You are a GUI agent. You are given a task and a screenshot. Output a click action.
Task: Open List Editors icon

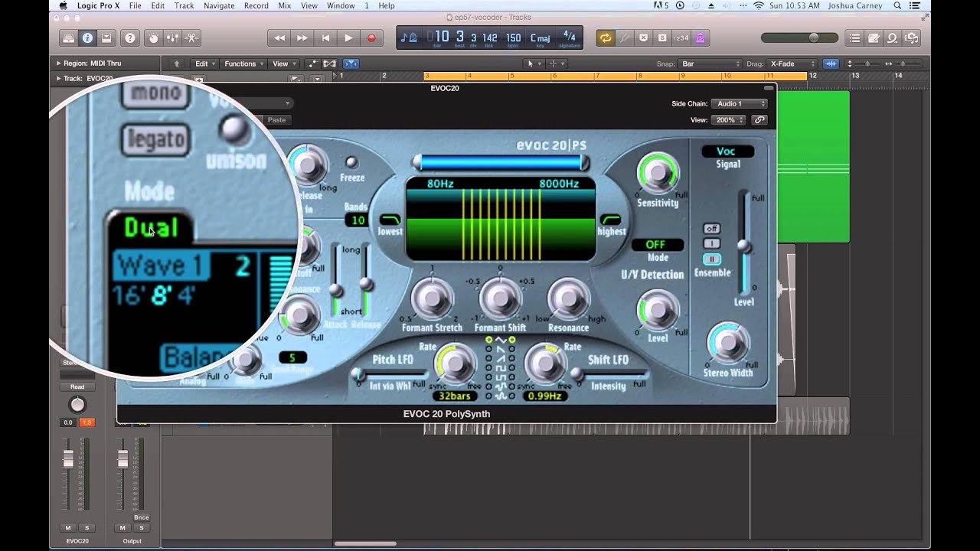tap(854, 37)
